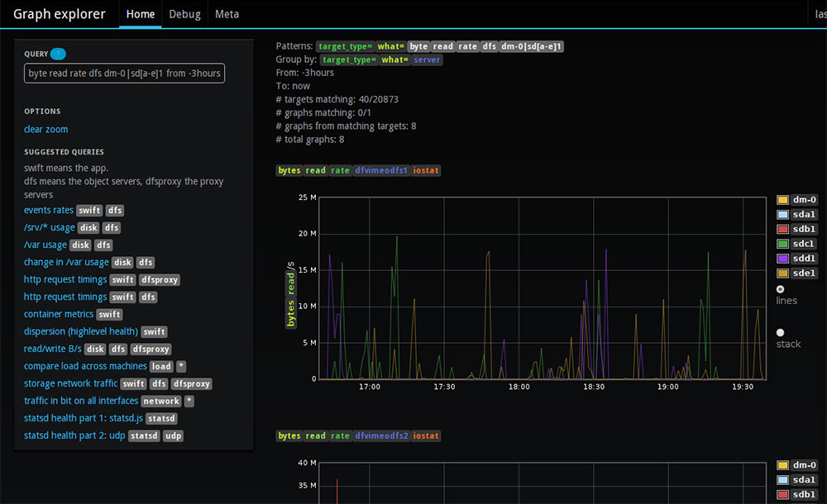This screenshot has height=504, width=827.
Task: Click dm-0 color swatch in first legend
Action: click(x=782, y=200)
